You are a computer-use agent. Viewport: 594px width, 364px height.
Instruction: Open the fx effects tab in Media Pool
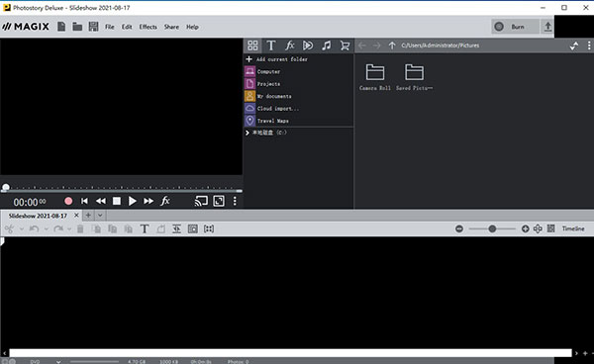coord(289,45)
